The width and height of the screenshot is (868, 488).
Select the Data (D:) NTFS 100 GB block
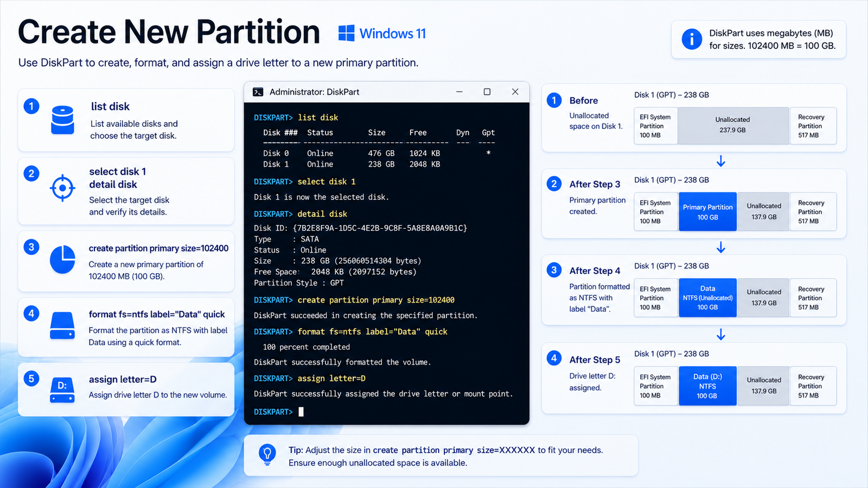coord(707,386)
